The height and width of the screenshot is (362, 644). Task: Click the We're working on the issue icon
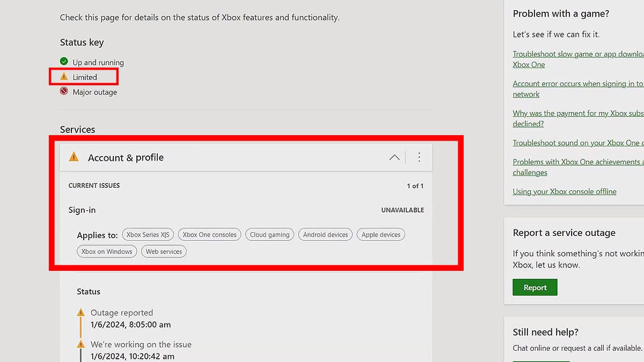(80, 344)
